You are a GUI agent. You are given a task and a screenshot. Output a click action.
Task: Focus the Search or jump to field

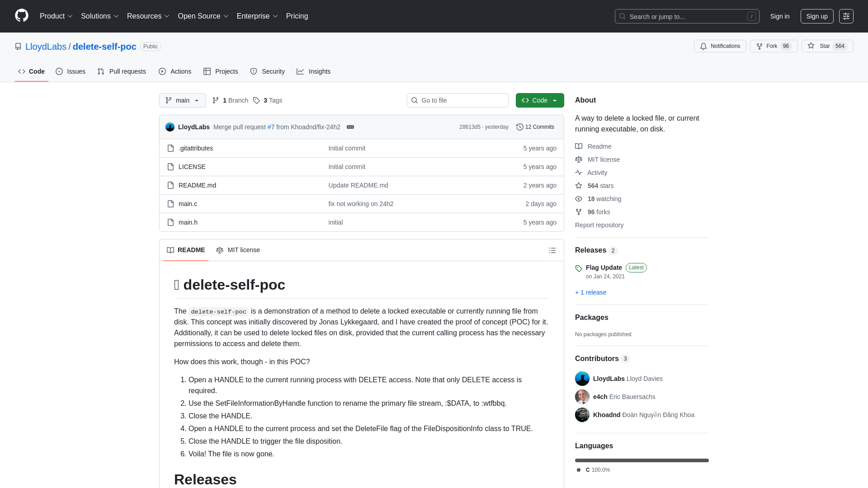click(687, 16)
